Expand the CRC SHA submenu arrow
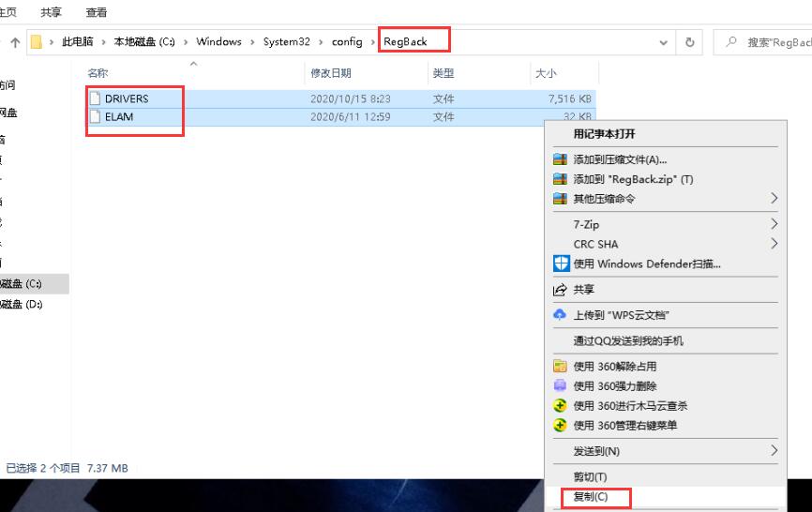Viewport: 812px width, 512px height. click(774, 243)
